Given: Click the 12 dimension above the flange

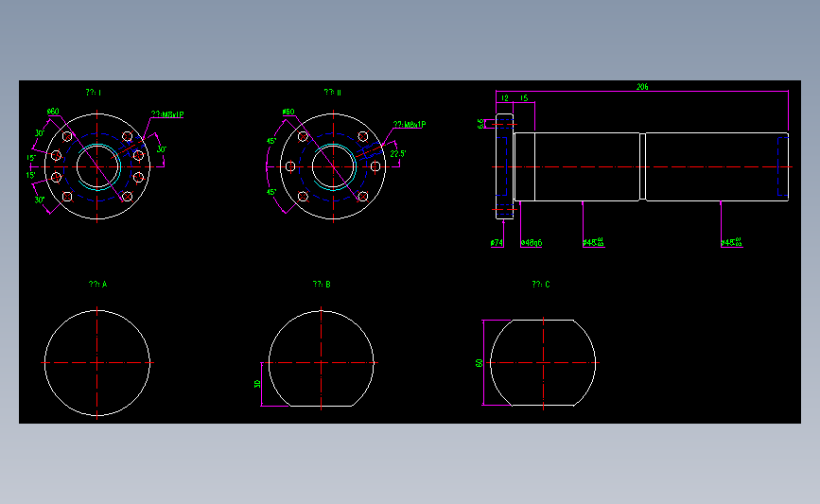Looking at the screenshot, I should point(505,98).
